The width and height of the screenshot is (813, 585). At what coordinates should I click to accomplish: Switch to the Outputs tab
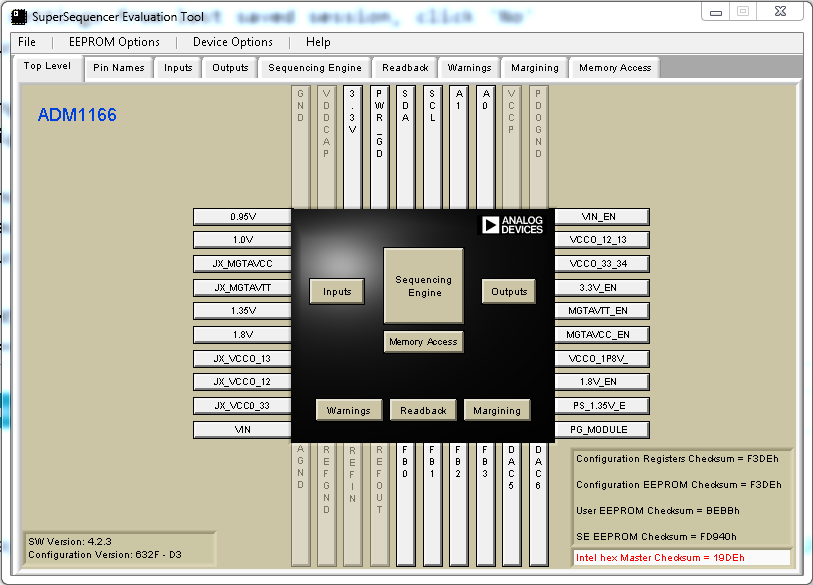coord(230,68)
